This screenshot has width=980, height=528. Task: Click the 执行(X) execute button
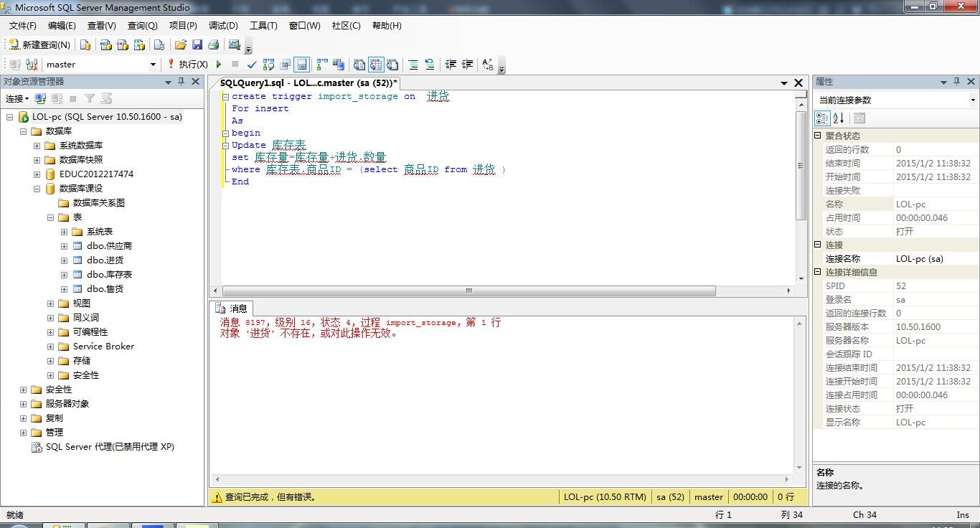(x=187, y=65)
